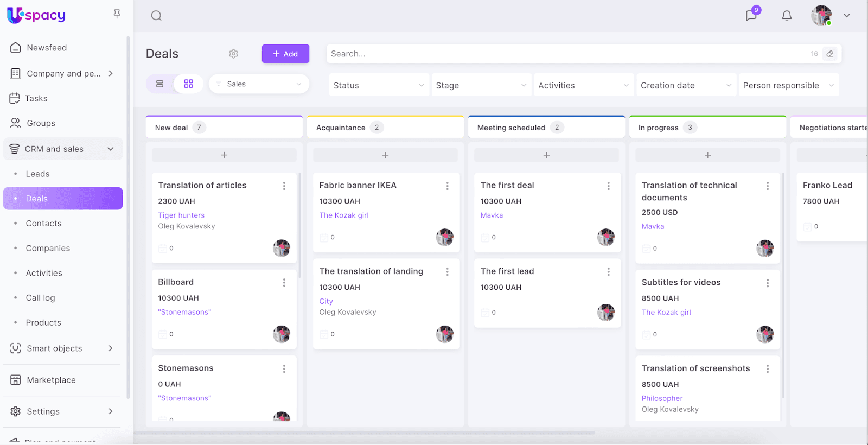This screenshot has height=445, width=868.
Task: Open the Person responsible filter dropdown
Action: click(789, 85)
